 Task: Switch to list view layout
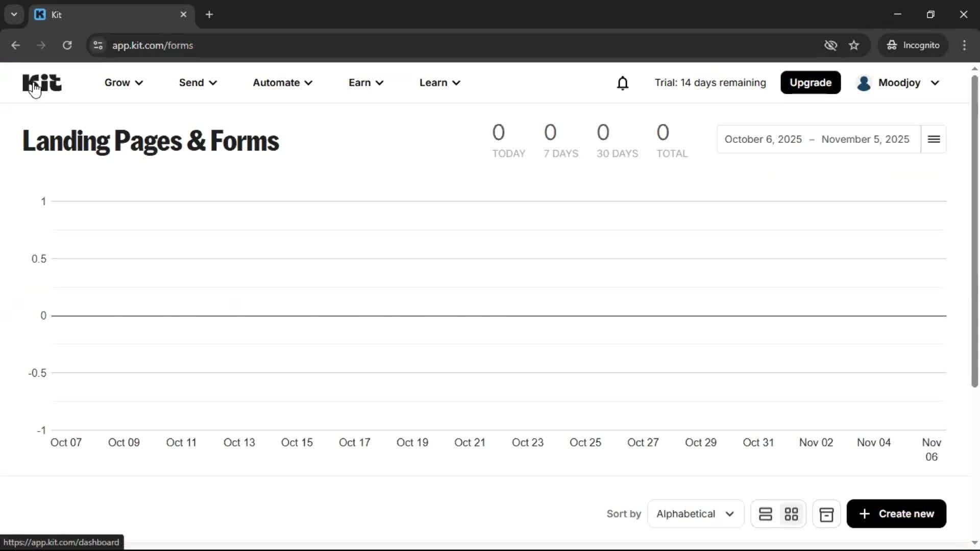point(766,514)
